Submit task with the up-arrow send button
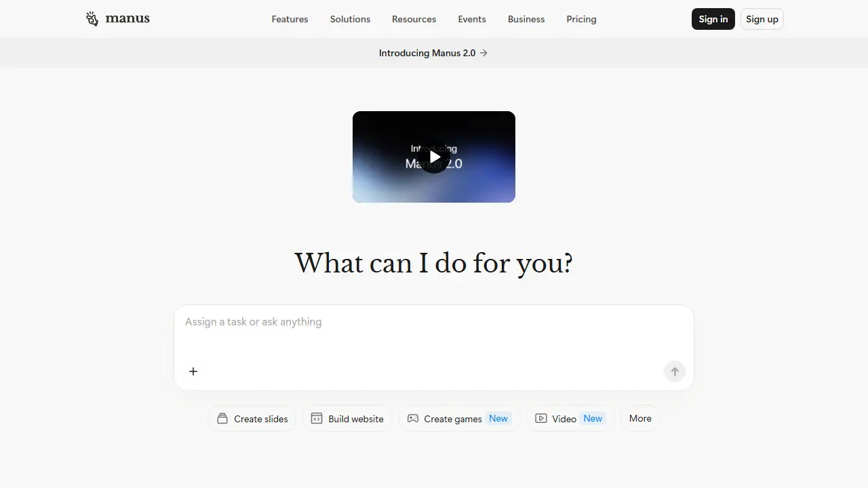 (x=675, y=371)
